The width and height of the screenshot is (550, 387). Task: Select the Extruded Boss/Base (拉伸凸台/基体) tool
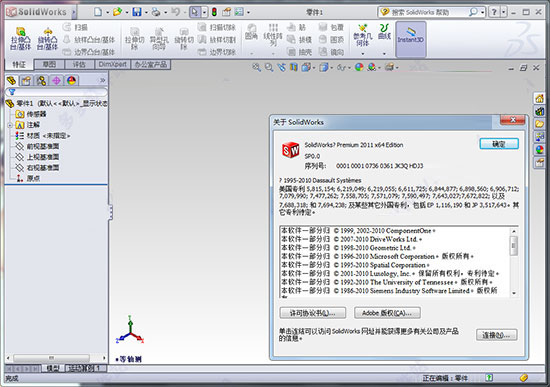pyautogui.click(x=20, y=39)
